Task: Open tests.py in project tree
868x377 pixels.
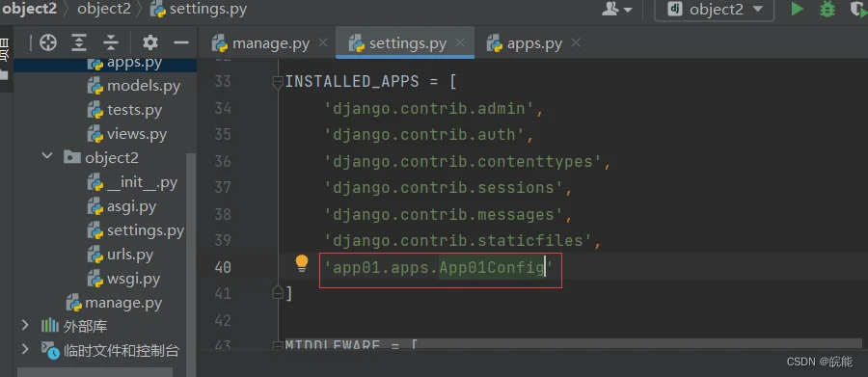Action: click(124, 110)
